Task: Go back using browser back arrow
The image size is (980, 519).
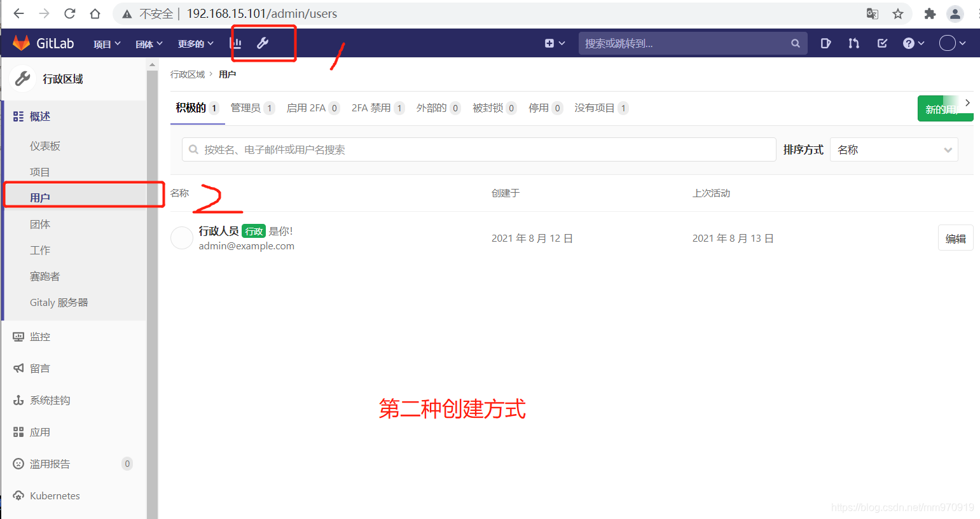Action: coord(18,13)
